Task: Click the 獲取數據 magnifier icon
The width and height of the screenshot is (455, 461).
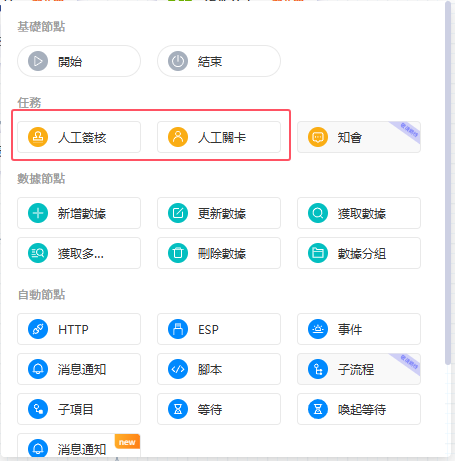Action: [318, 213]
